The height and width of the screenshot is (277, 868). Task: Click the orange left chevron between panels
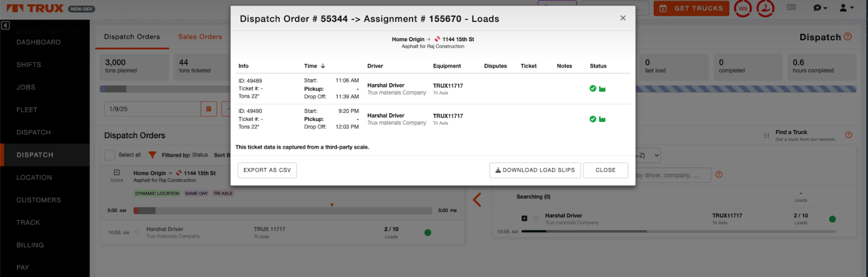point(477,199)
